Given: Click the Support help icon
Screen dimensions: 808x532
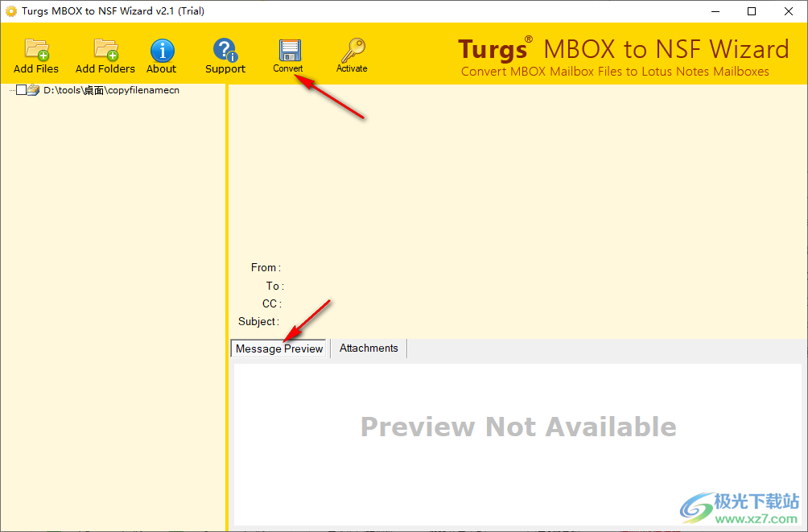Looking at the screenshot, I should [225, 50].
